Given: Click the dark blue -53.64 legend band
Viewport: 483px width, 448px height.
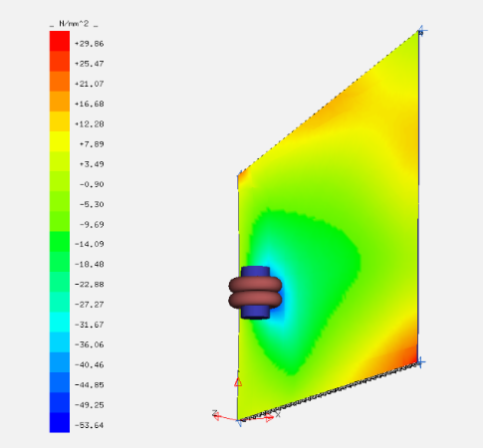Looking at the screenshot, I should (60, 422).
